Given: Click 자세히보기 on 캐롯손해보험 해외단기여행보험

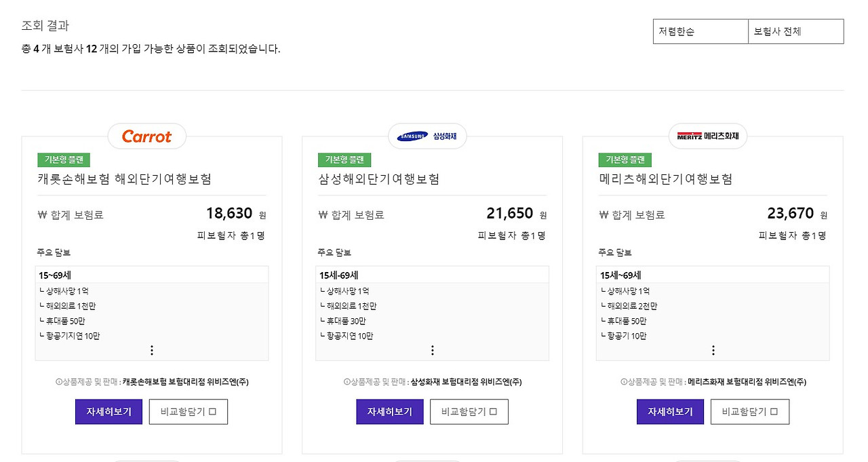Looking at the screenshot, I should pyautogui.click(x=108, y=411).
